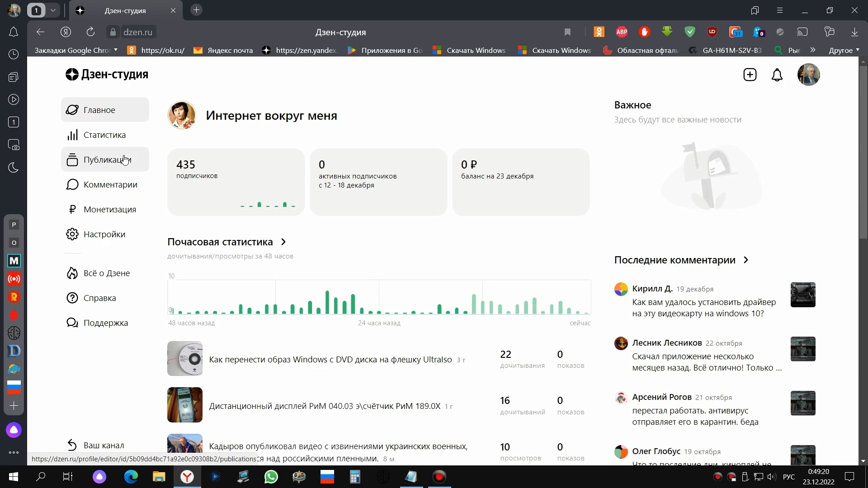This screenshot has height=488, width=868.
Task: Switch to the Дзен-студия browser tab
Action: tap(126, 10)
